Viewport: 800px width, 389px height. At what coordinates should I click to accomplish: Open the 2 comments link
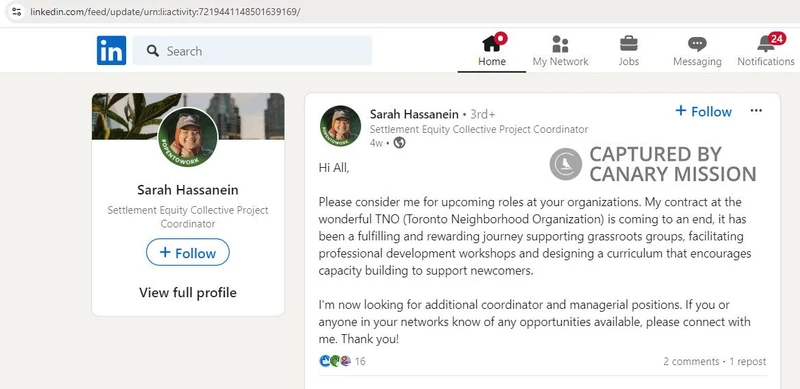(x=691, y=361)
